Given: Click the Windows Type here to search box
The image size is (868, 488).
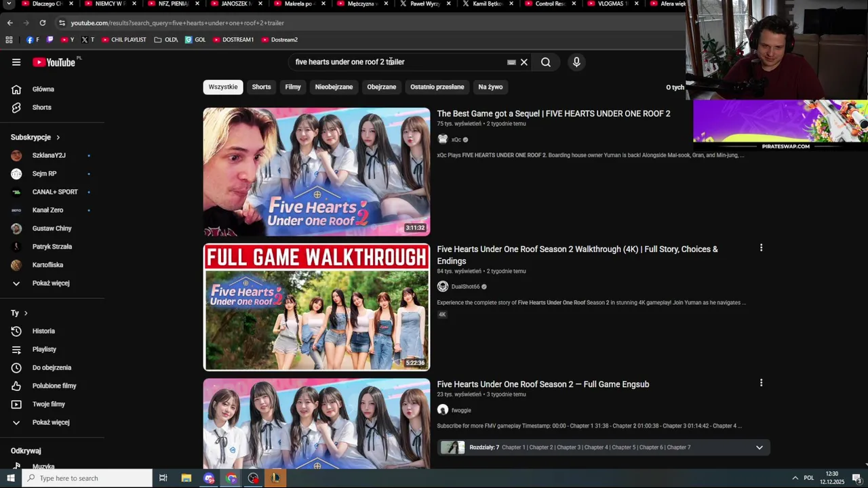Looking at the screenshot, I should coord(87,479).
